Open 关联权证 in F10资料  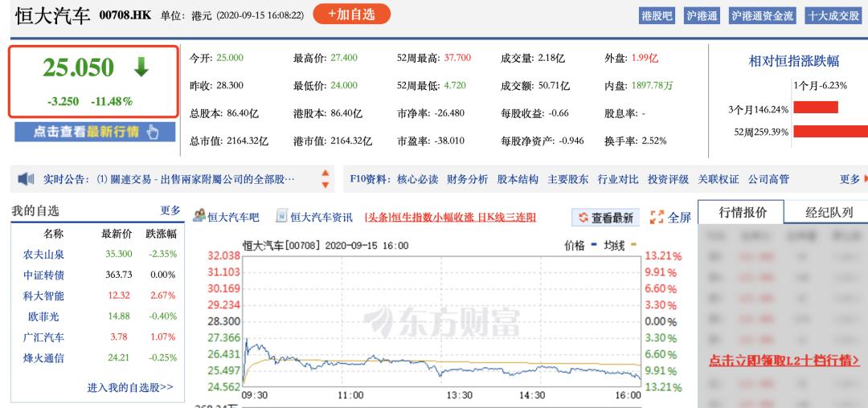pos(718,179)
